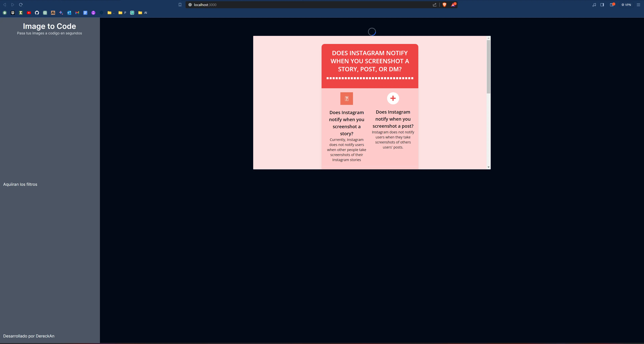Go forward with the browser forward arrow
Screen dimensions: 644x344
pyautogui.click(x=12, y=5)
